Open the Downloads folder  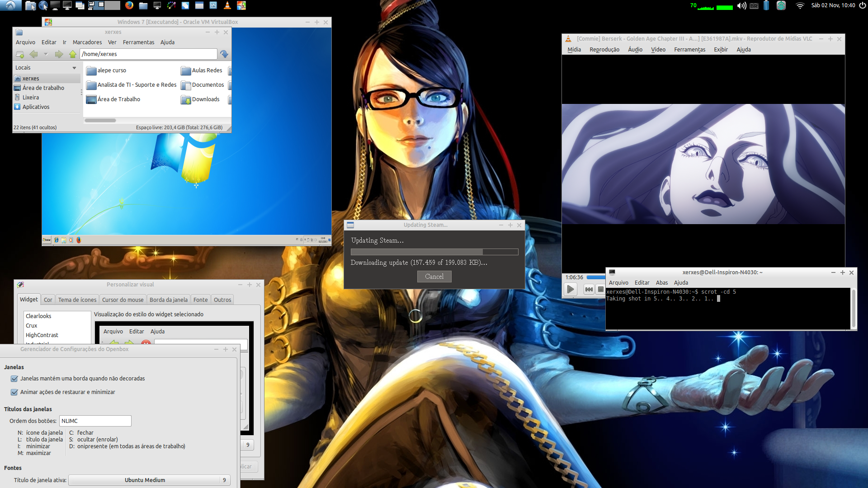[x=200, y=99]
